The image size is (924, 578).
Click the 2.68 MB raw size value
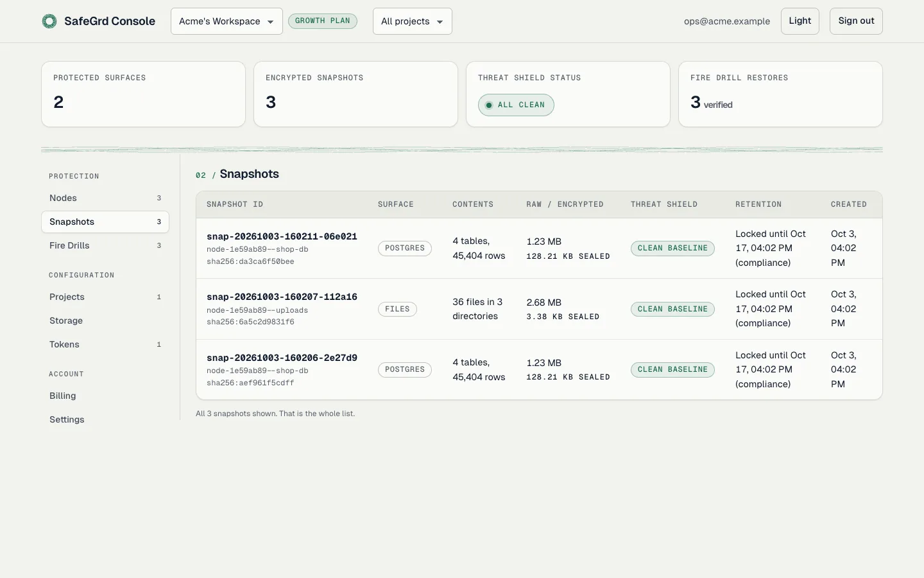tap(544, 302)
